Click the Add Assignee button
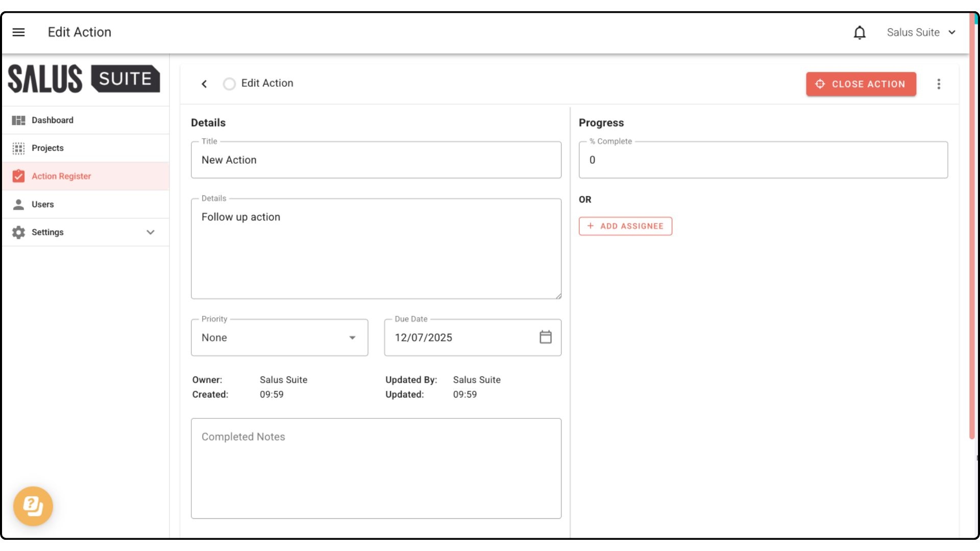Image resolution: width=980 pixels, height=551 pixels. [x=625, y=226]
